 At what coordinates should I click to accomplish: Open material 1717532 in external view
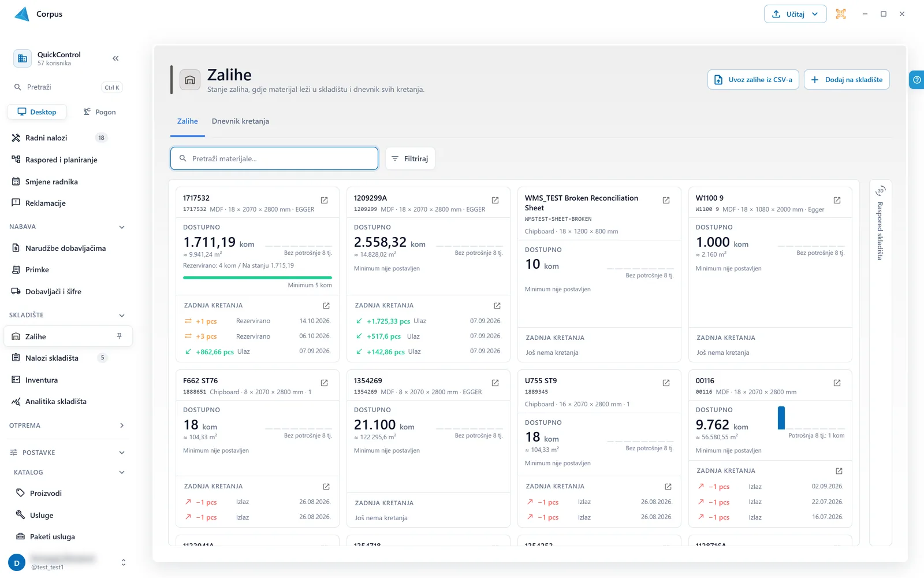324,200
